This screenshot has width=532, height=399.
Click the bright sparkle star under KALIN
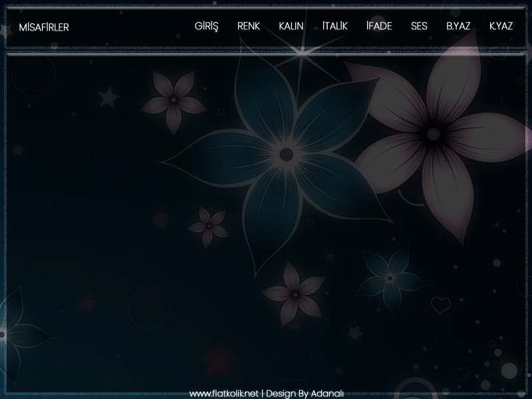point(303,53)
